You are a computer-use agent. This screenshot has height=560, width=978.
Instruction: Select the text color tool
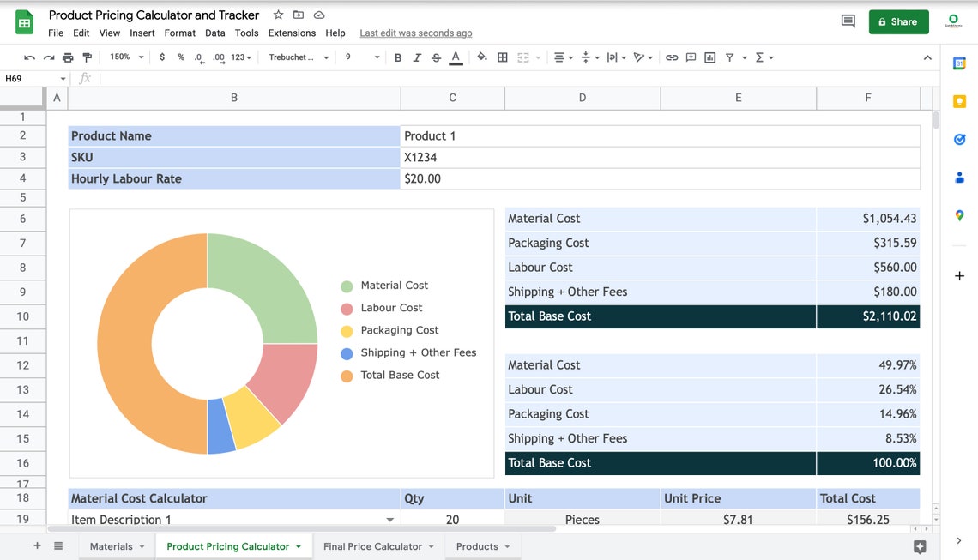point(456,57)
